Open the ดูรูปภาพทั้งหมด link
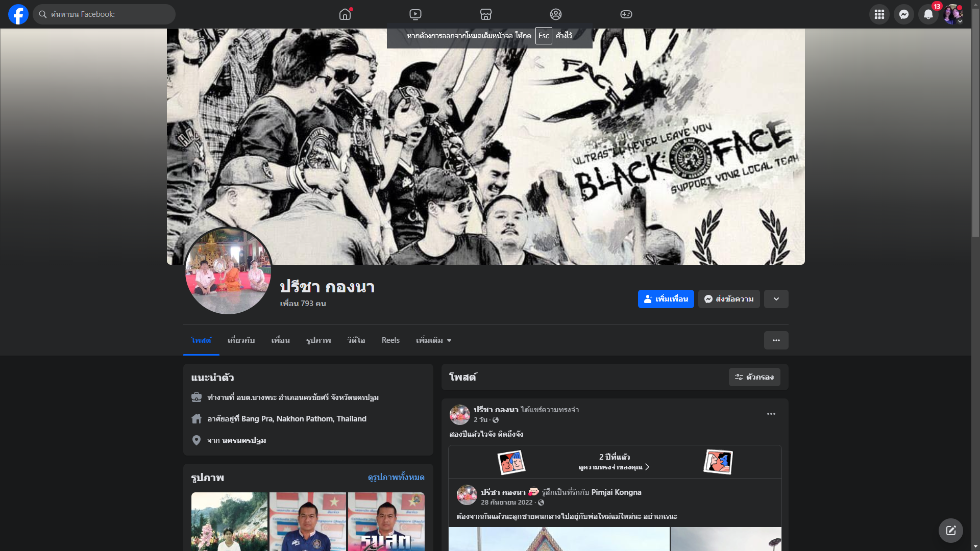 click(396, 478)
